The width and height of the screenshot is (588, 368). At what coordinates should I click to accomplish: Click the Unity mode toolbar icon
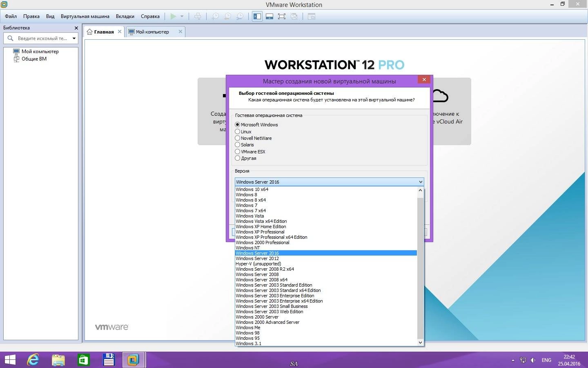click(x=294, y=16)
